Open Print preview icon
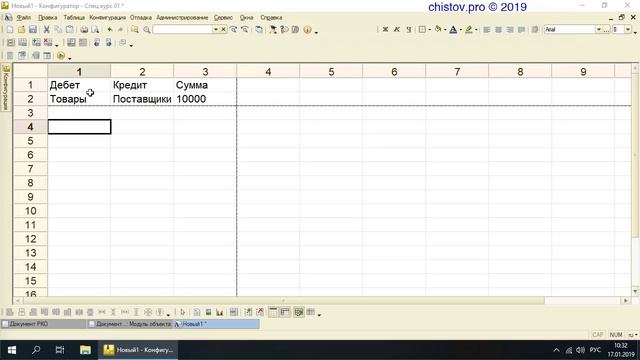The height and width of the screenshot is (360, 640). (x=95, y=29)
